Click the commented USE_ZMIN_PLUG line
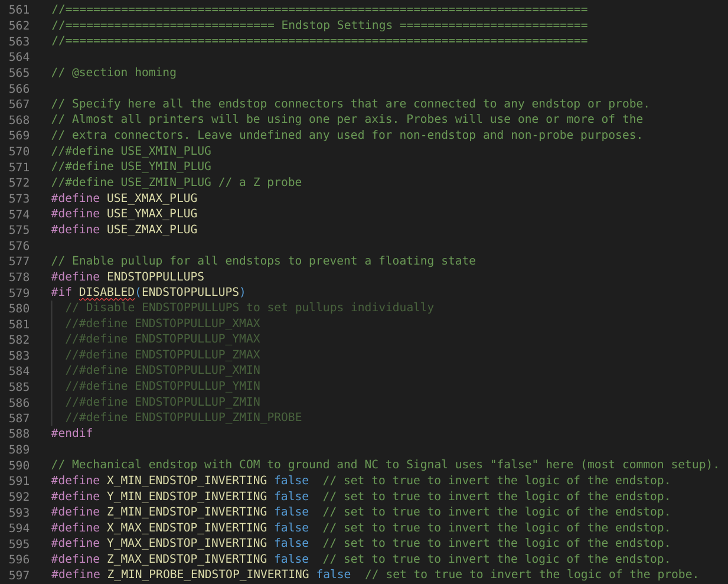The height and width of the screenshot is (584, 728). click(x=176, y=182)
